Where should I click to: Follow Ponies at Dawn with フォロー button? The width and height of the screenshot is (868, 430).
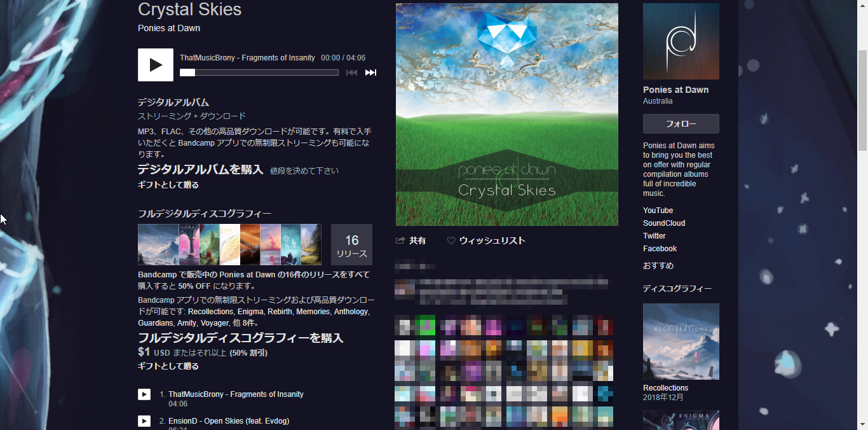tap(681, 124)
